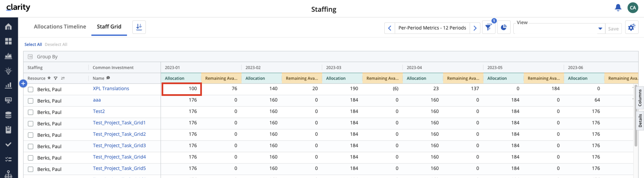The image size is (644, 178).
Task: Go to previous periods with left chevron
Action: (x=390, y=28)
